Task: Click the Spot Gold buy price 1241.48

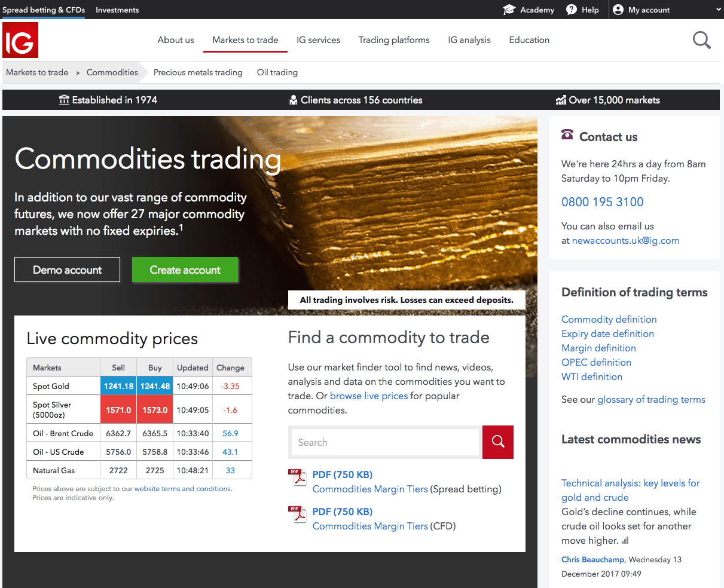Action: click(x=155, y=386)
